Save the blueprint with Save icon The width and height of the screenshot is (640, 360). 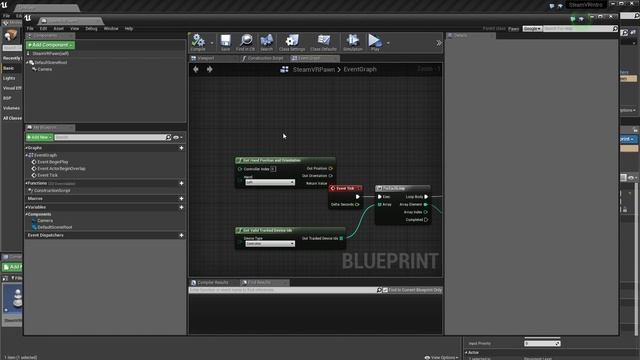[225, 42]
